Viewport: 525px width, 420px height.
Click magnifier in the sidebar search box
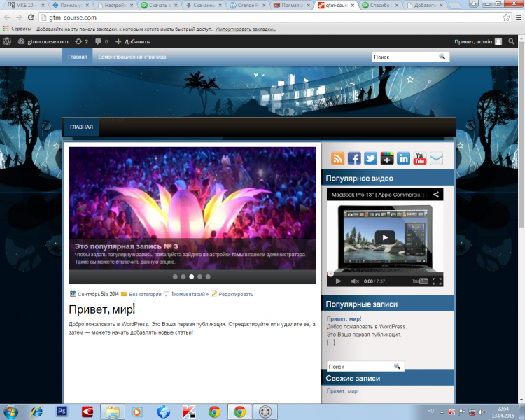397,366
